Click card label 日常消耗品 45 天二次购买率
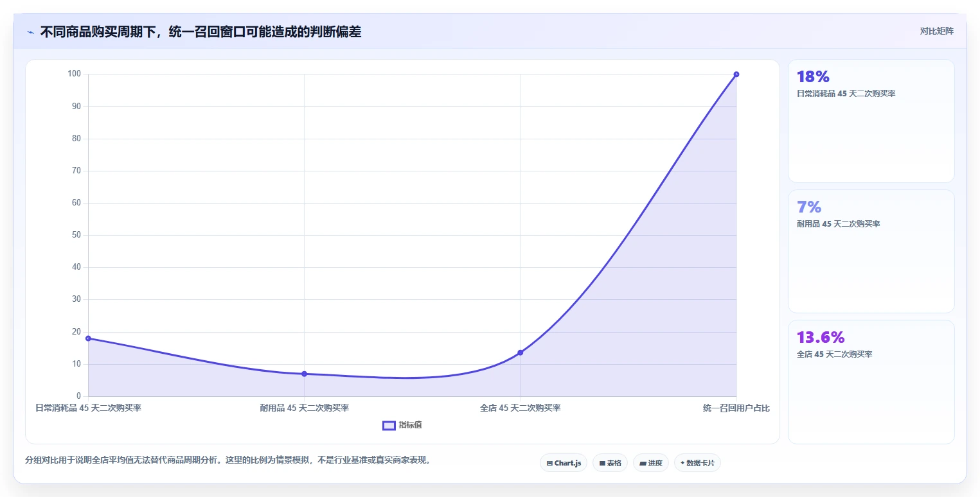The image size is (980, 497). (x=846, y=94)
